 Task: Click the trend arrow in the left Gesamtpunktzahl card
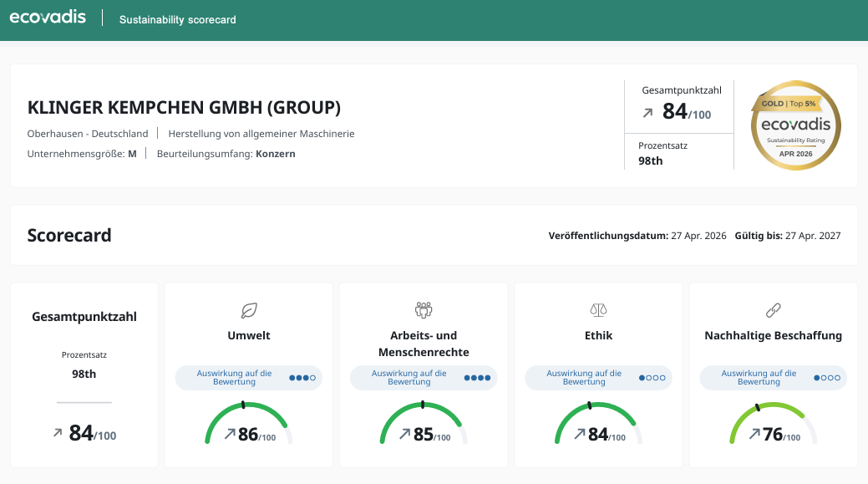(58, 432)
